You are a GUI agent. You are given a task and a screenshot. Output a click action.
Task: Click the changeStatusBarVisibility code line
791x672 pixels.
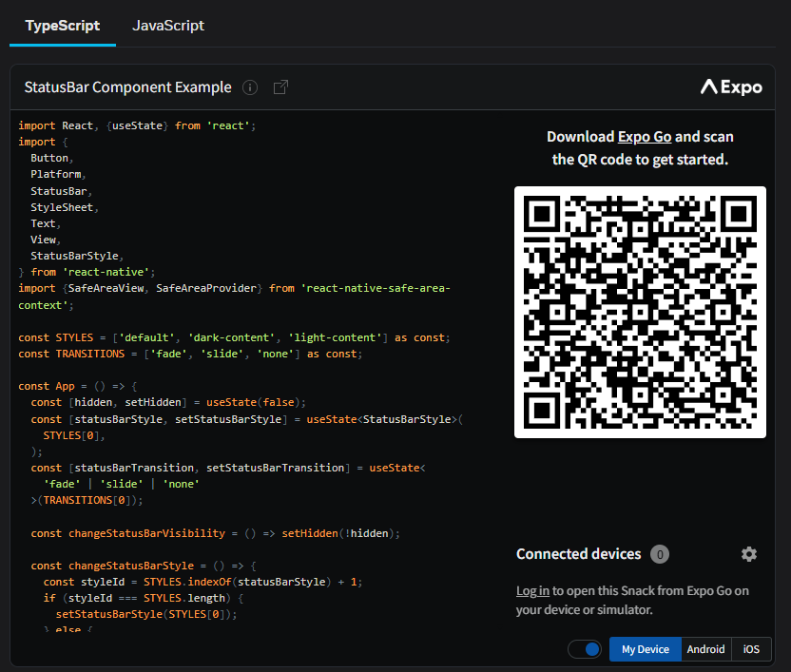[x=215, y=533]
